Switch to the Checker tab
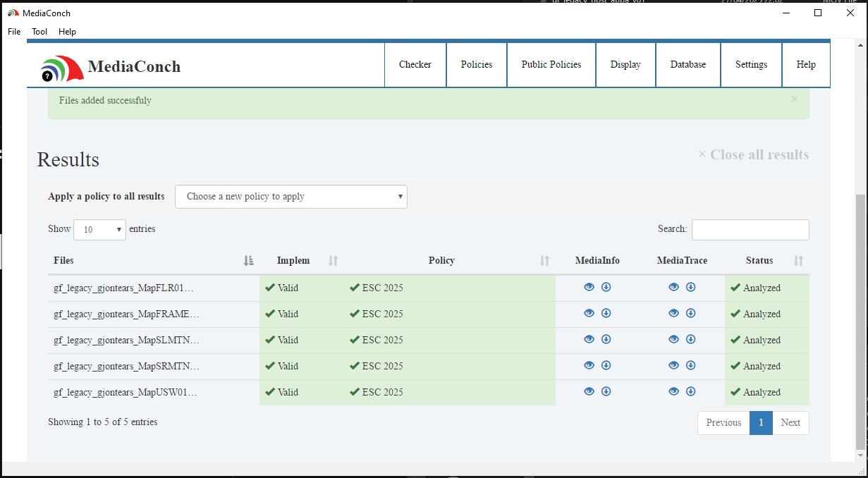Image resolution: width=868 pixels, height=478 pixels. pos(415,65)
